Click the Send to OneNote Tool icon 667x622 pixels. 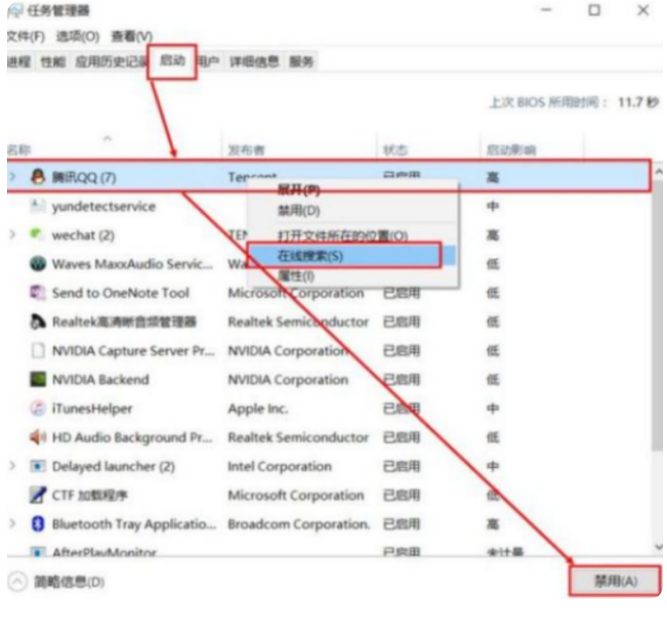38,293
